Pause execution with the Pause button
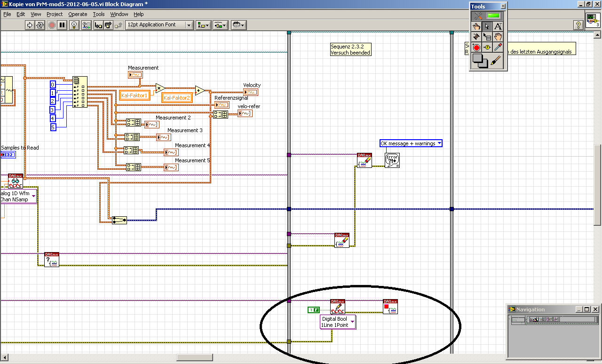Screen dimensions: 602x364 (x=62, y=25)
